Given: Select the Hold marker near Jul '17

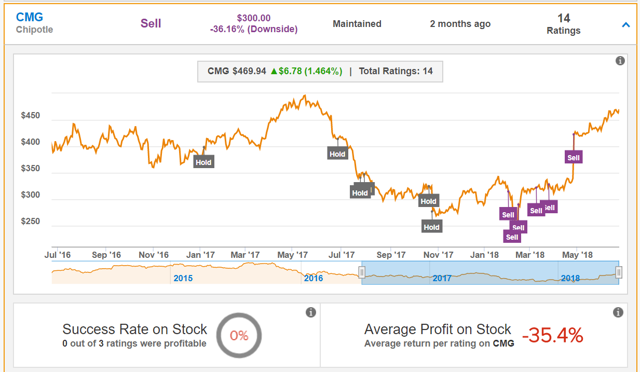Looking at the screenshot, I should click(337, 154).
